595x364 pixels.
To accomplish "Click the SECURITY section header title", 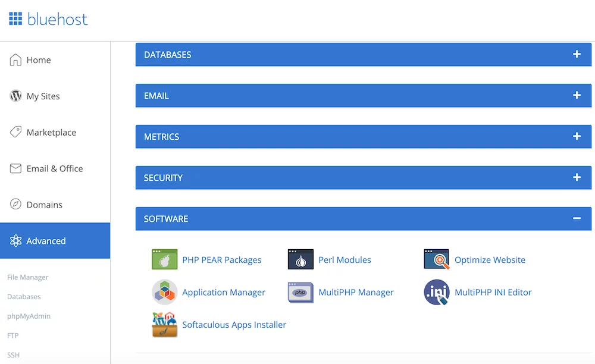I will click(163, 177).
